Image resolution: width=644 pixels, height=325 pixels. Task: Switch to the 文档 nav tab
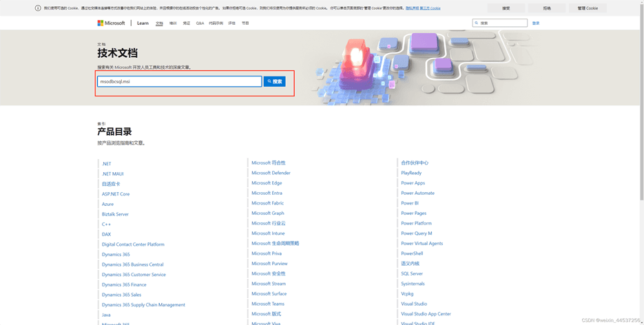pos(159,23)
